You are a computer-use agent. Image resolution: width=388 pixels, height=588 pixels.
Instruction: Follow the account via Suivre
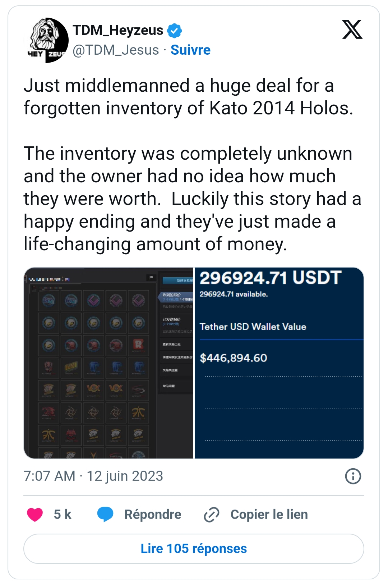(190, 50)
